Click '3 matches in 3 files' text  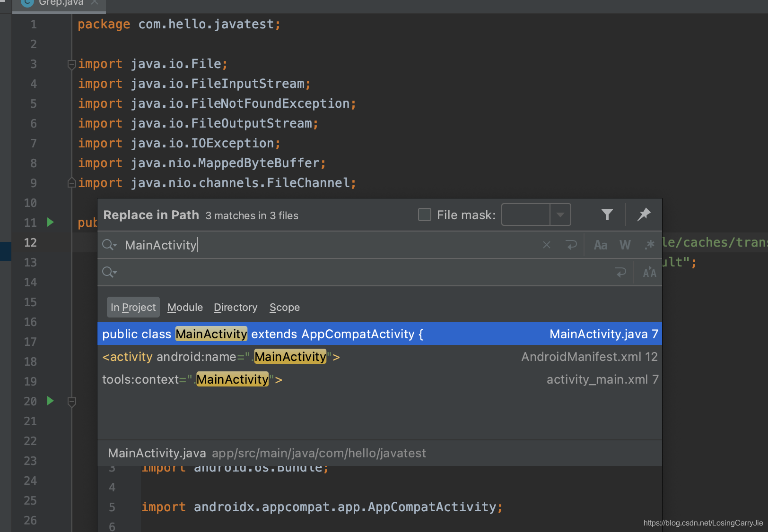[252, 215]
